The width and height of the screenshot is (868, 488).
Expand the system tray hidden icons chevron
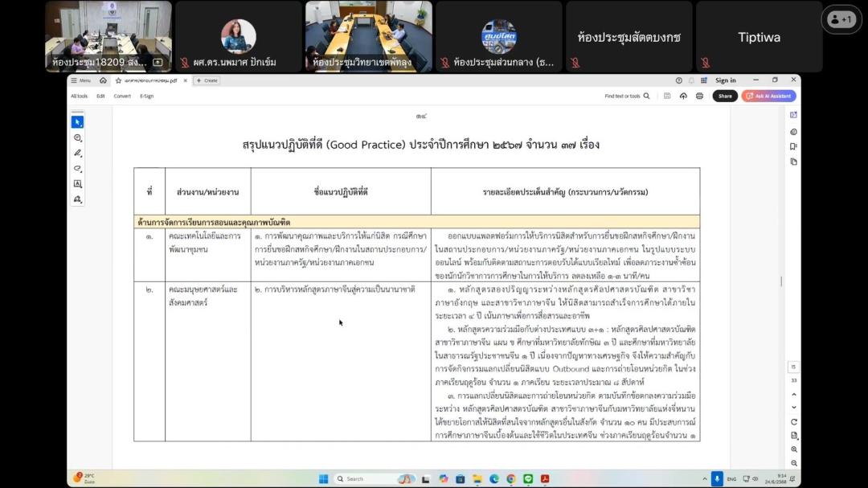click(x=705, y=478)
